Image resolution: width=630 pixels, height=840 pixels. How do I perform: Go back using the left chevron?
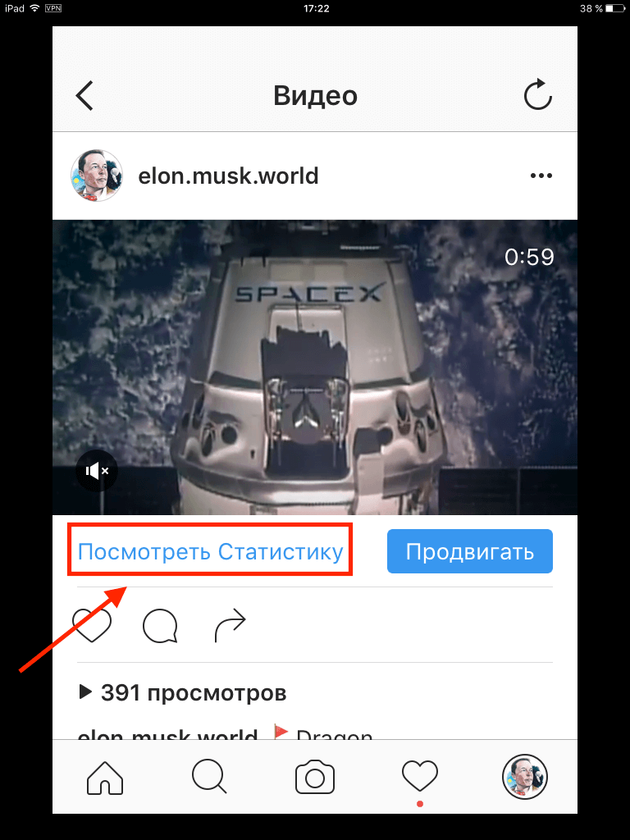pyautogui.click(x=84, y=96)
